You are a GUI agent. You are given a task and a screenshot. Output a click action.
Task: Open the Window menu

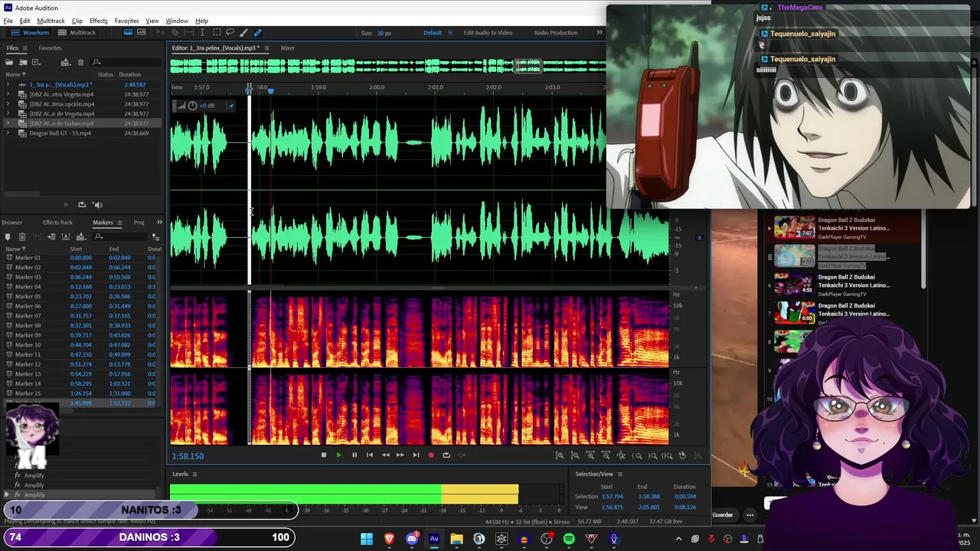coord(177,21)
